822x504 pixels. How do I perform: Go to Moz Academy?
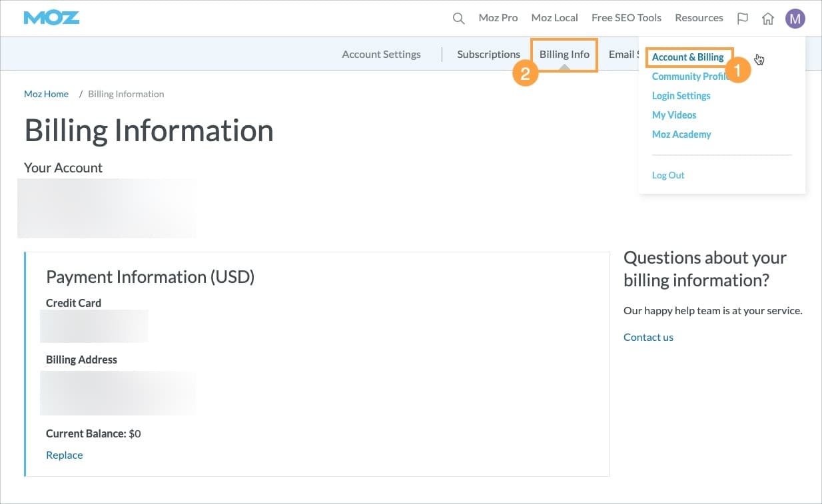pos(681,134)
